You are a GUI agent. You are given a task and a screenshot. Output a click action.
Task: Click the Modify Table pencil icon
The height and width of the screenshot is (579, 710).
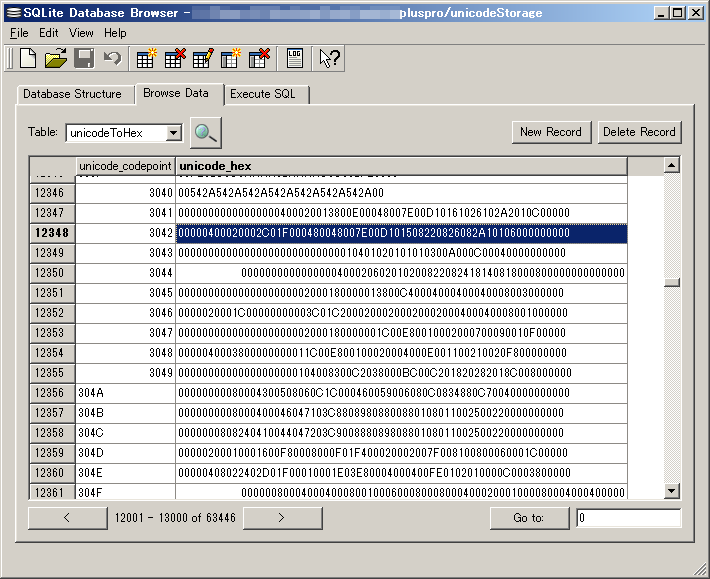pos(203,58)
